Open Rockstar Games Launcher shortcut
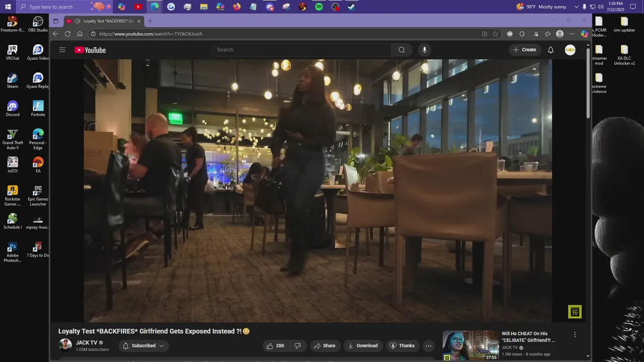 (x=13, y=196)
